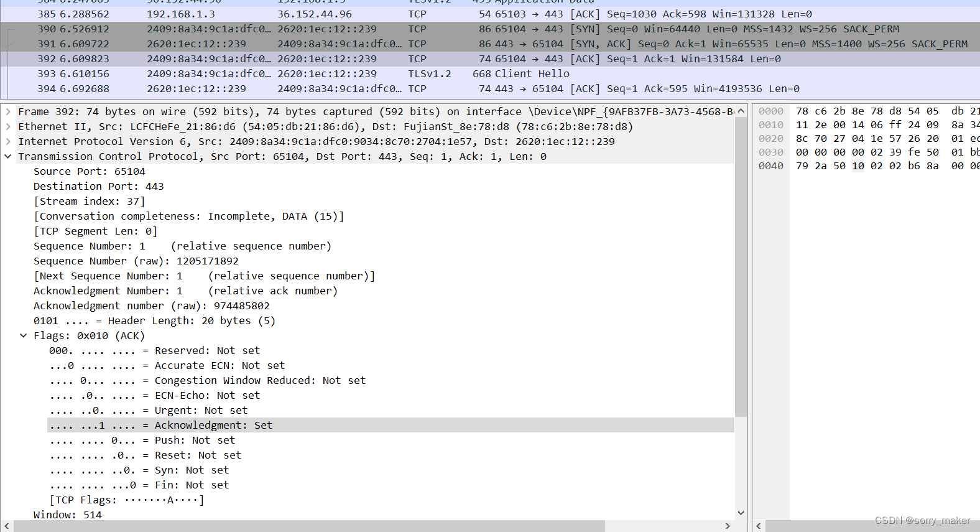Viewport: 980px width, 532px height.
Task: Click hex byte b6 in row 0040
Action: point(914,166)
